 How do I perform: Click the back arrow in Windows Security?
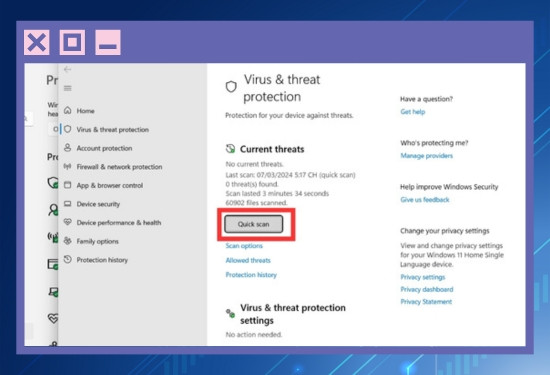tap(67, 69)
